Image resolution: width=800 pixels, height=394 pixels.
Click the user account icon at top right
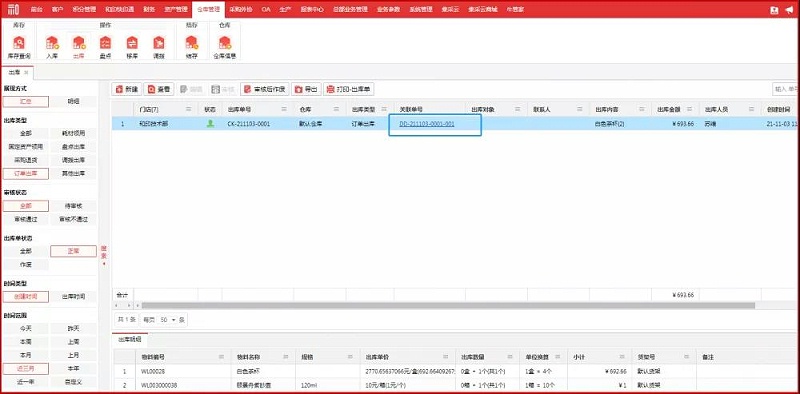click(x=774, y=9)
